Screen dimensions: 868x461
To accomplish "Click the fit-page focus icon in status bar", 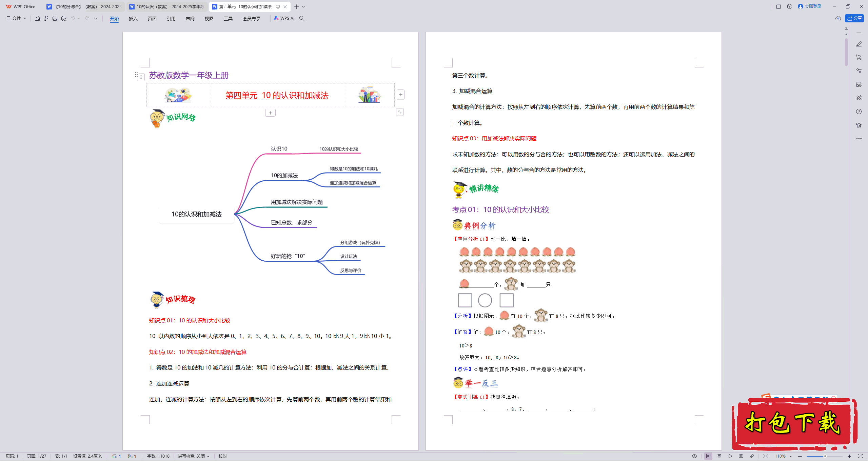I will click(x=766, y=456).
